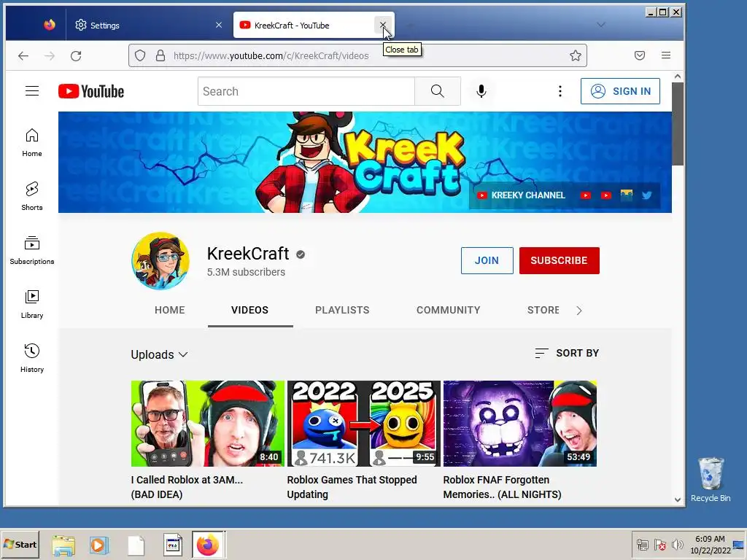Click the Firefox View pinned icon
Screen dimensions: 747x560
pos(49,25)
